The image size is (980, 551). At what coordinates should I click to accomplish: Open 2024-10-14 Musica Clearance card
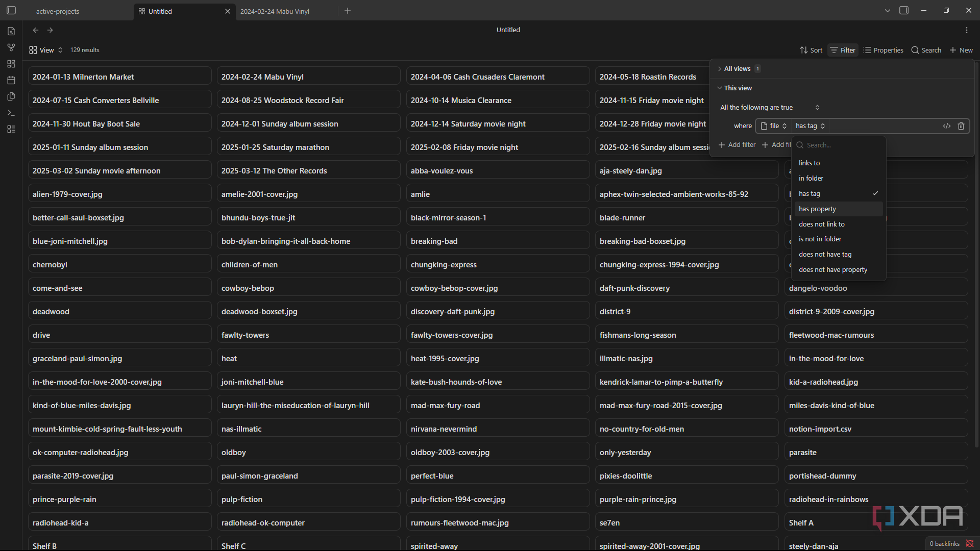pyautogui.click(x=498, y=100)
